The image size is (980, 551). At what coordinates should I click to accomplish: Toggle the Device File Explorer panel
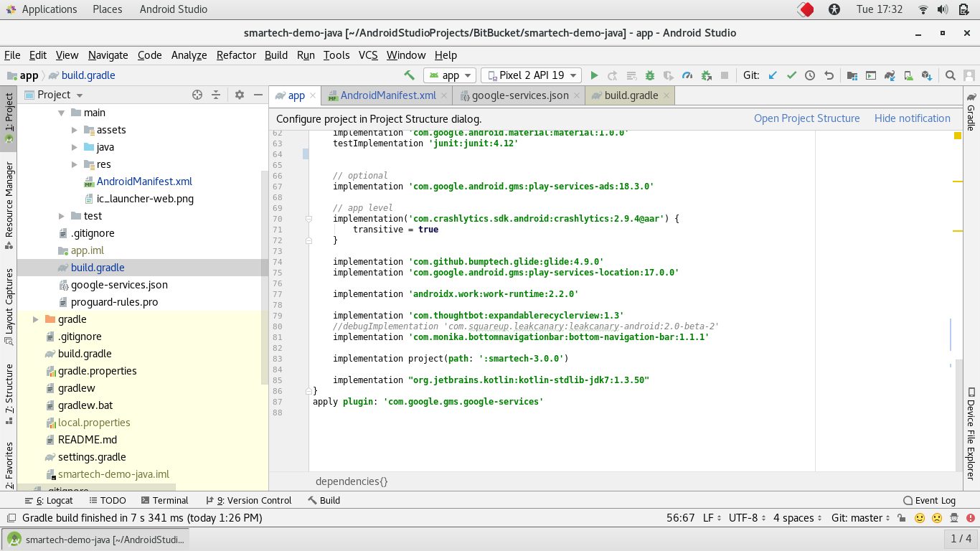pos(971,434)
